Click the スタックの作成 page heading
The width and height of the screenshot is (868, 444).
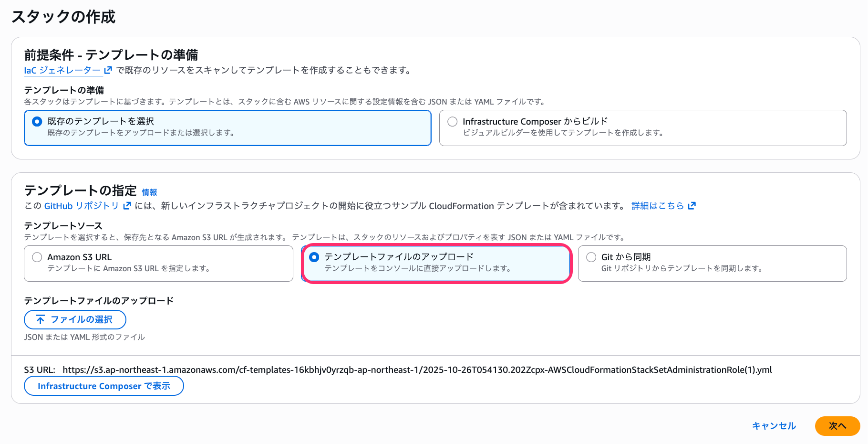tap(63, 17)
